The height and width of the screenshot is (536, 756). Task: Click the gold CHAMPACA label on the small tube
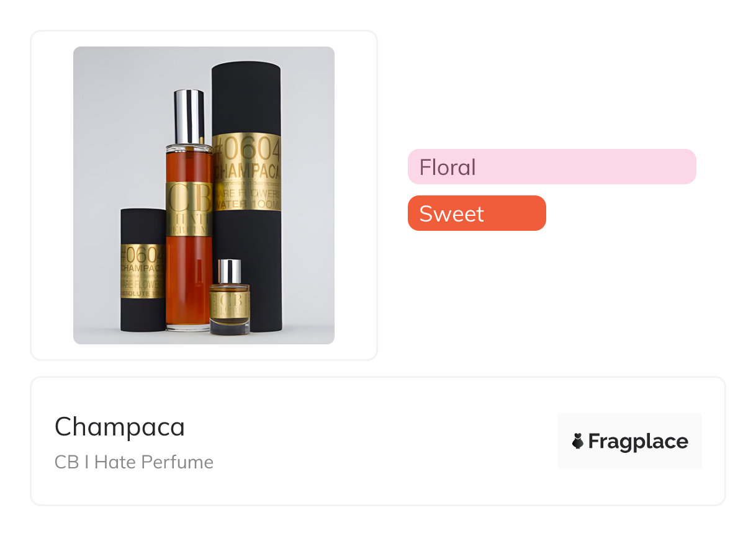coord(142,271)
